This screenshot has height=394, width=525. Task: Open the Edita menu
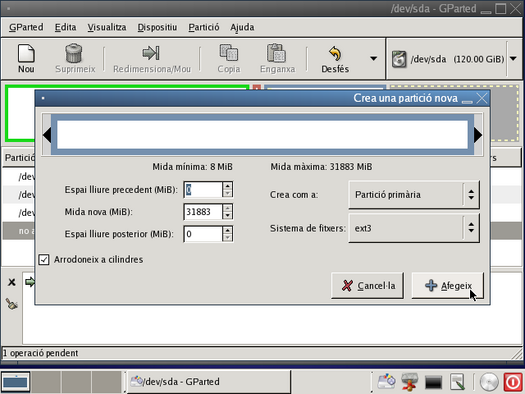[65, 27]
